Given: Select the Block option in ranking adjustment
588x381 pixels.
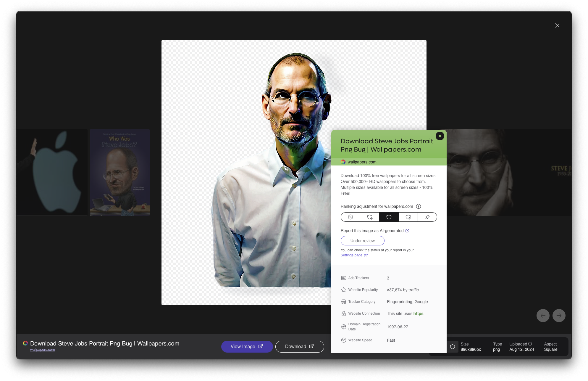Looking at the screenshot, I should pos(350,217).
